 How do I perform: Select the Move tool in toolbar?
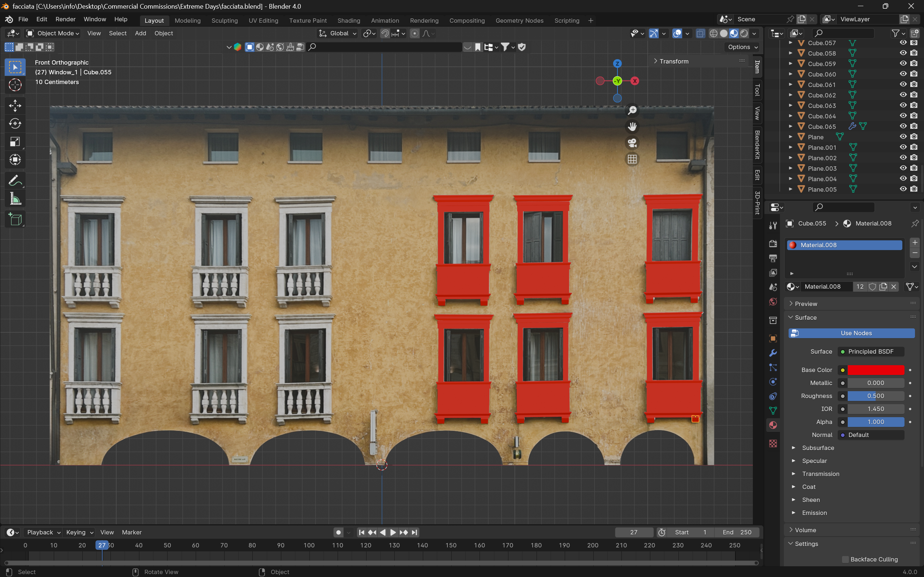click(x=15, y=106)
